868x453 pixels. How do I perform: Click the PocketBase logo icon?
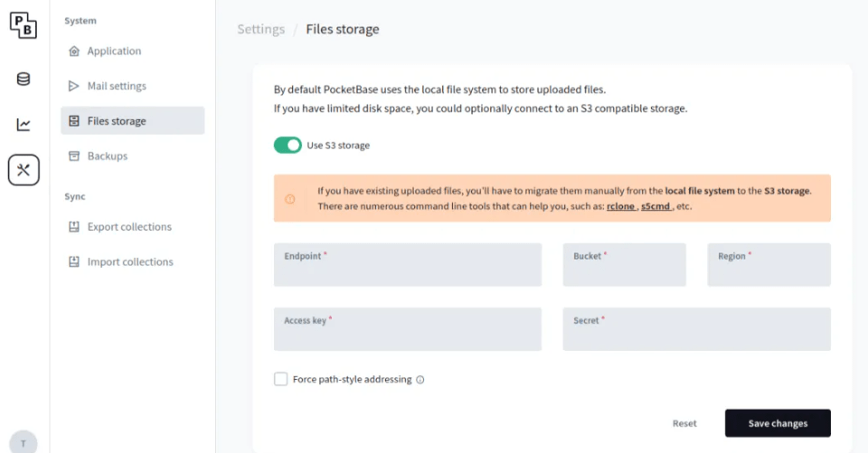click(24, 25)
